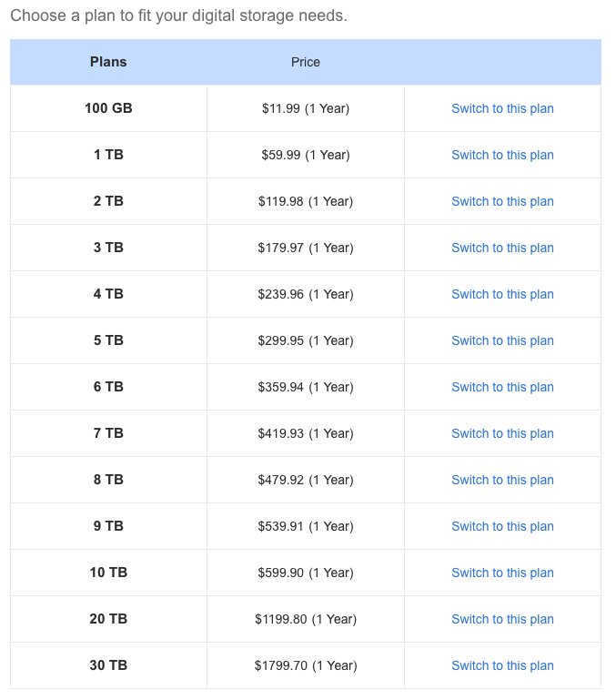The width and height of the screenshot is (616, 700).
Task: Click the $59.99 (1 Year) price
Action: click(x=306, y=155)
